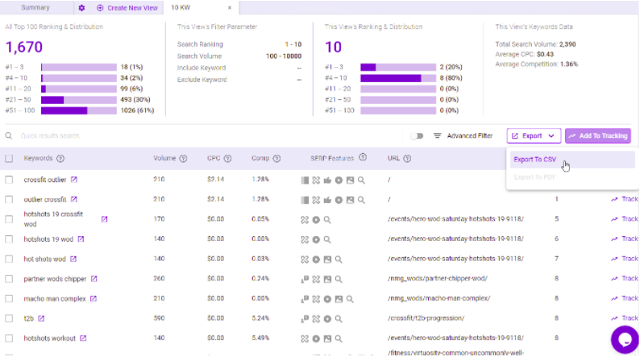
Task: Track the hotshots 19 crossfit wod keyword
Action: click(x=625, y=219)
